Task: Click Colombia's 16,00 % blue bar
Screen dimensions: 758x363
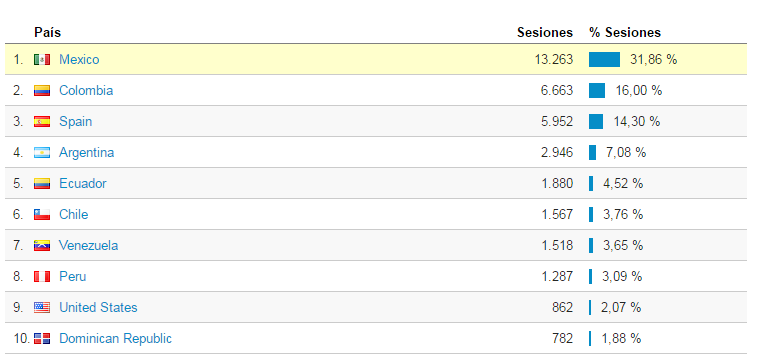Action: 597,90
